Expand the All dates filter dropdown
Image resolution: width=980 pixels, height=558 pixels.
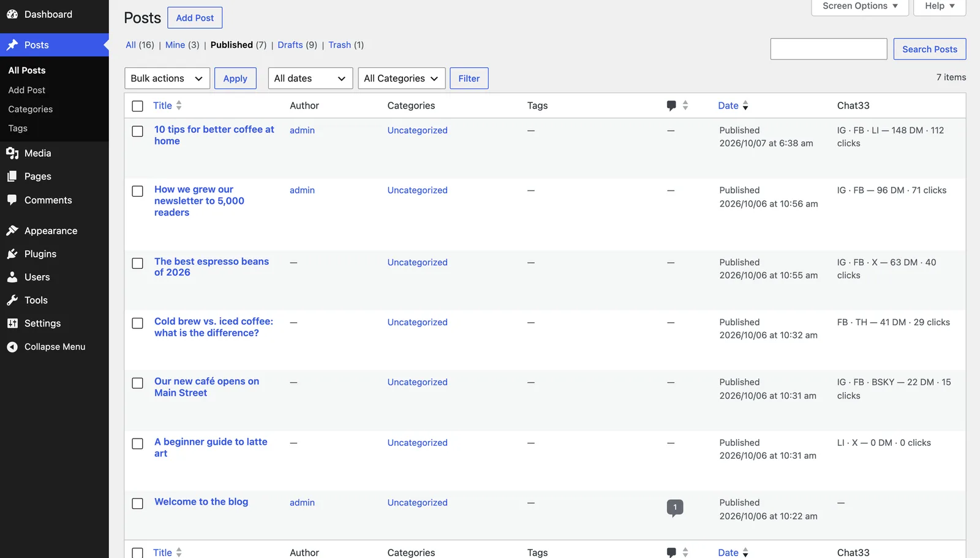click(x=311, y=78)
